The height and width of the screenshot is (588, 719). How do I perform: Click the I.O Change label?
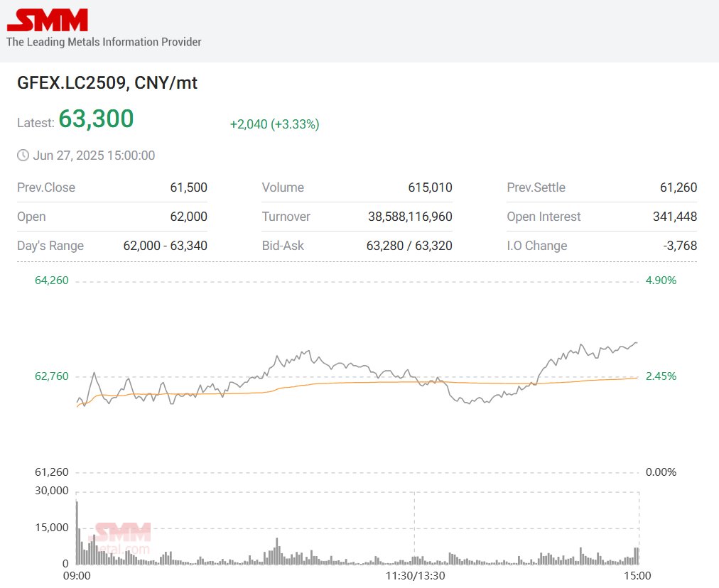[537, 246]
